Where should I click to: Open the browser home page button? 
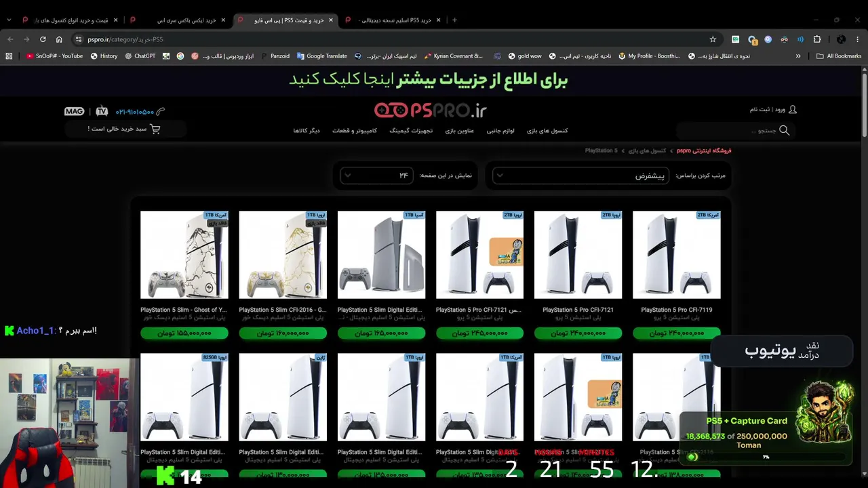click(59, 39)
